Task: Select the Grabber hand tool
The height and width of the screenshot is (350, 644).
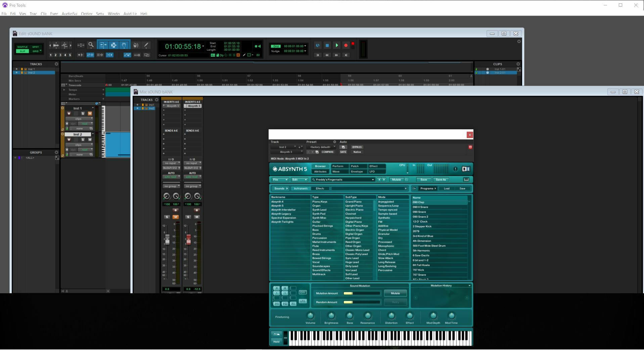Action: [x=124, y=45]
